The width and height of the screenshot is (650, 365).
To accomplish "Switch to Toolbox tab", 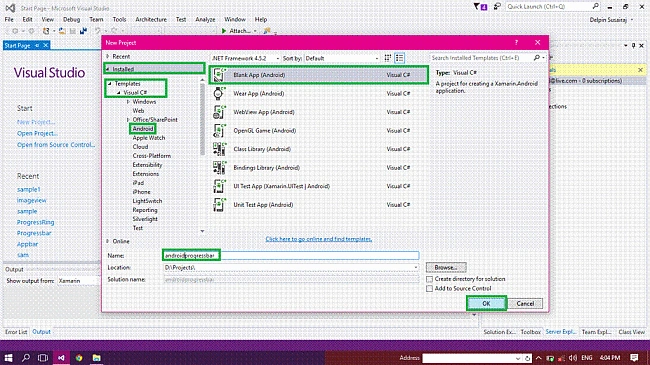I will pos(531,332).
